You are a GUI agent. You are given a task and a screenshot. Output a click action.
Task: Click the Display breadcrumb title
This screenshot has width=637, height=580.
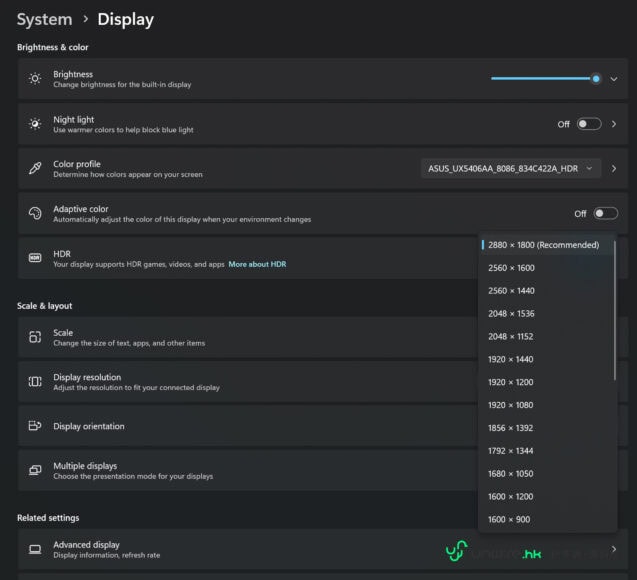(x=126, y=19)
